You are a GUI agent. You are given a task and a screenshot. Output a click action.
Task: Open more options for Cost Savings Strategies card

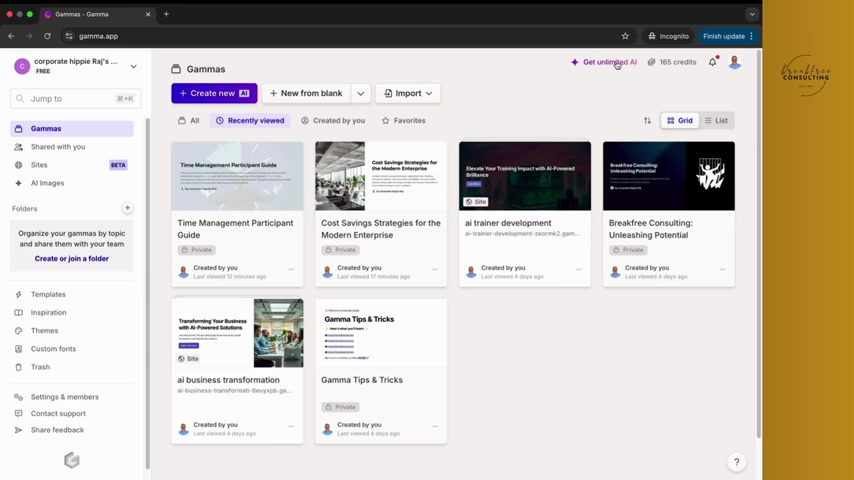(x=435, y=269)
